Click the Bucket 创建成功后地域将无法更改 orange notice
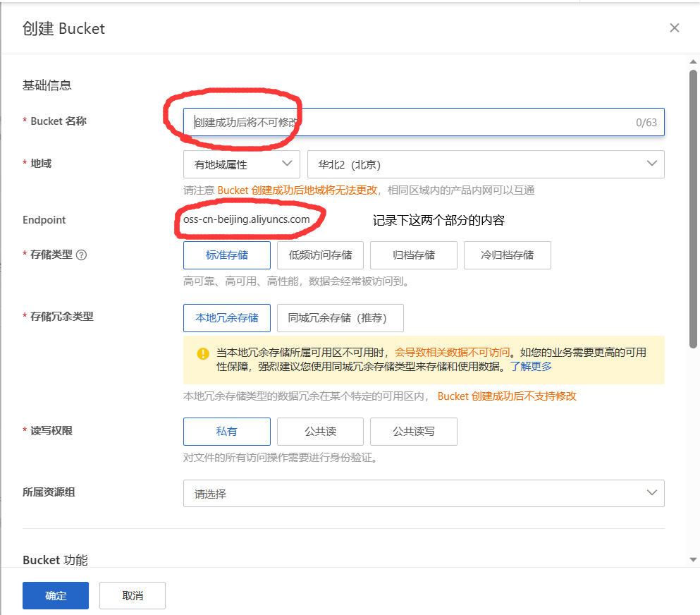 pos(297,190)
